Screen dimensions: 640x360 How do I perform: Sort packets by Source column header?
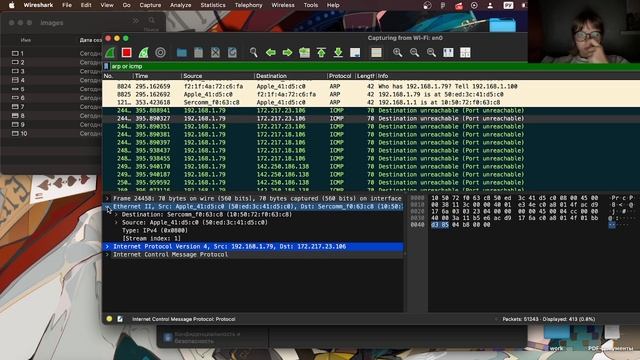click(218, 76)
